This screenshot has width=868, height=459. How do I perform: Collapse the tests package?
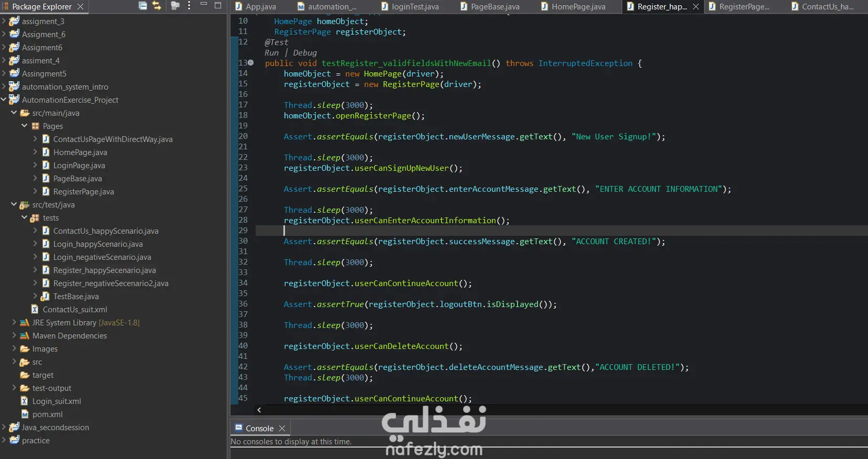[25, 217]
